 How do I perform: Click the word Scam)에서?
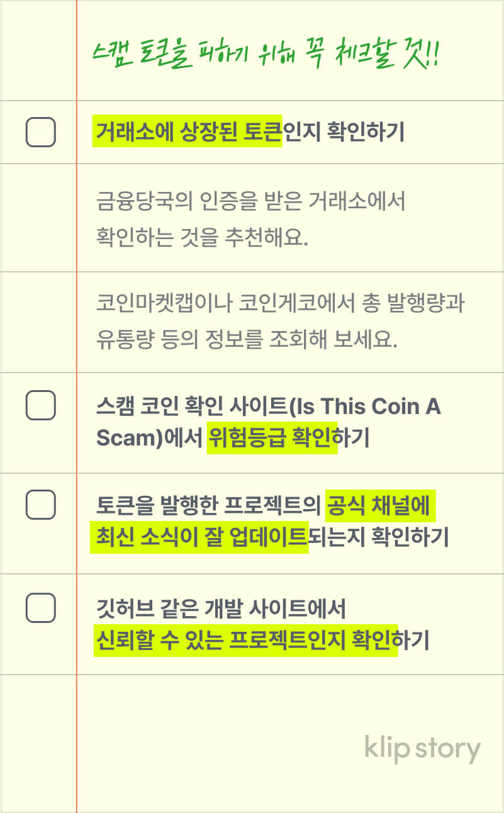tap(149, 438)
